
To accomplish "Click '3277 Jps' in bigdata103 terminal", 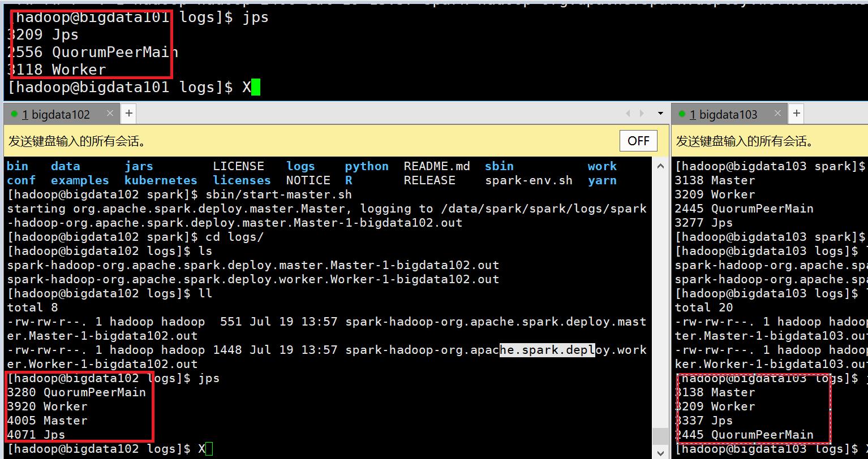I will tap(703, 223).
